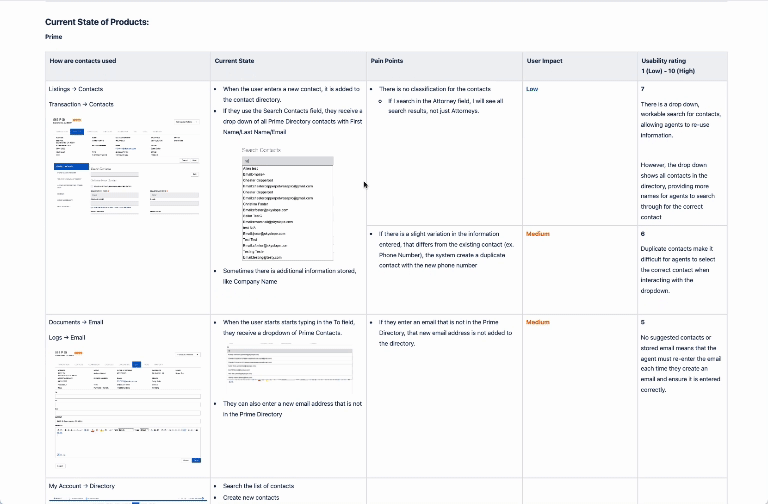
Task: Click the blue 'Low' user impact label
Action: [532, 89]
